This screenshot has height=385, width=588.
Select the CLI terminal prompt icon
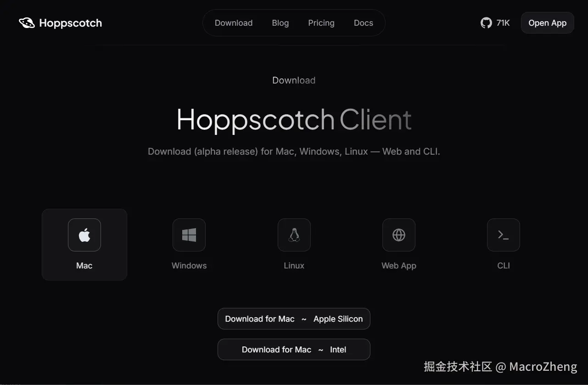[x=504, y=235]
